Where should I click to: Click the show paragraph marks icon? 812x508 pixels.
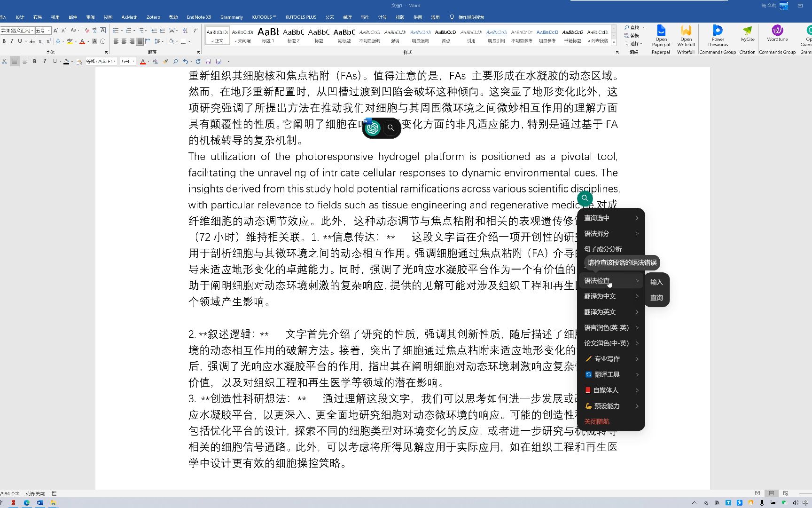195,30
